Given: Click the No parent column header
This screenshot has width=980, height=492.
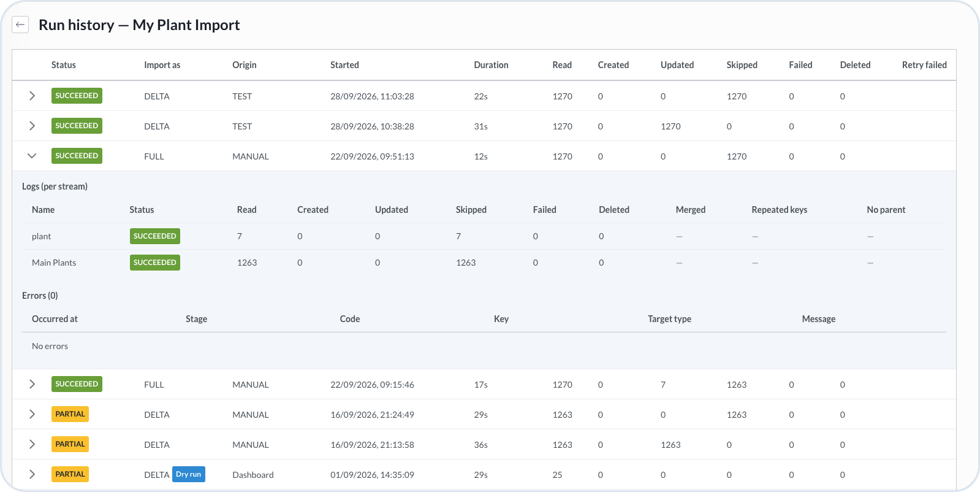Looking at the screenshot, I should pos(886,210).
